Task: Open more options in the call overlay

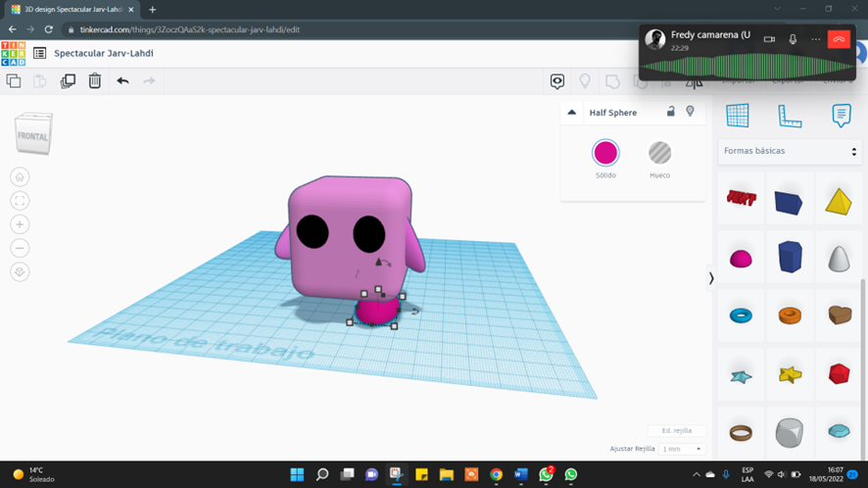Action: [x=815, y=39]
